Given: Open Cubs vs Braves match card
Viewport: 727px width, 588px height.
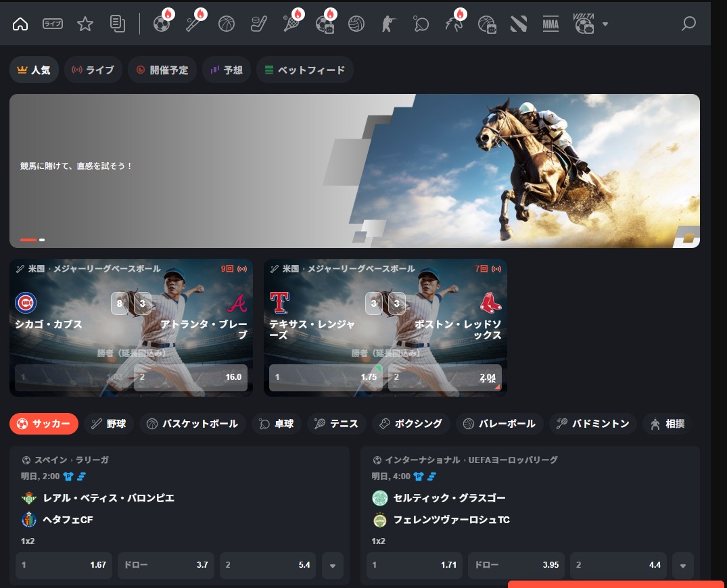Looking at the screenshot, I should 131,328.
